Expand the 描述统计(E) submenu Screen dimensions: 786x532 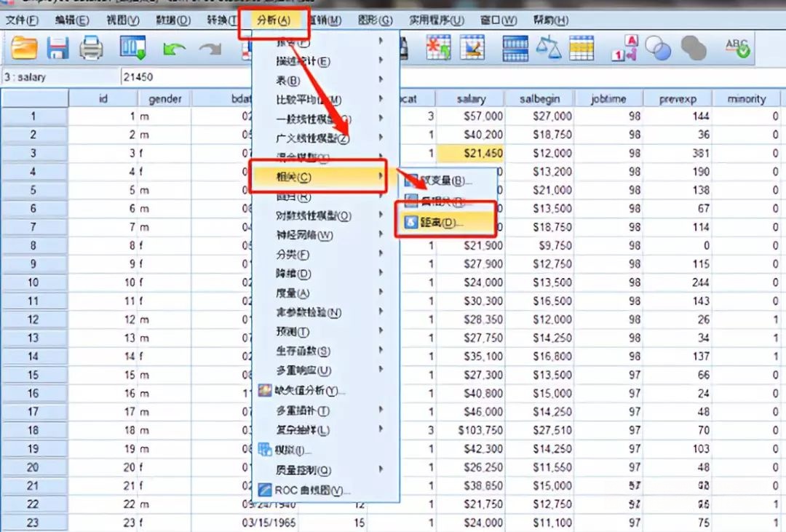click(326, 61)
